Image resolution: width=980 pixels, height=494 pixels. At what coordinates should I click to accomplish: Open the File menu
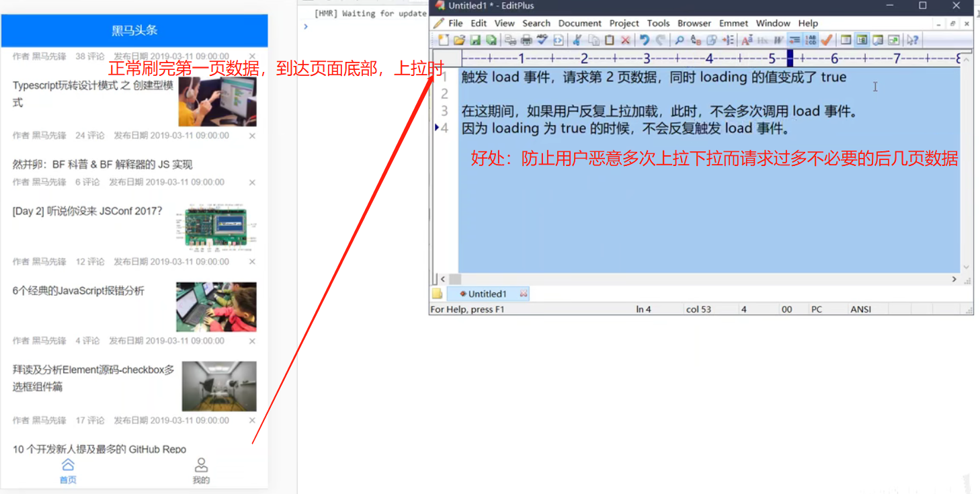pos(456,23)
